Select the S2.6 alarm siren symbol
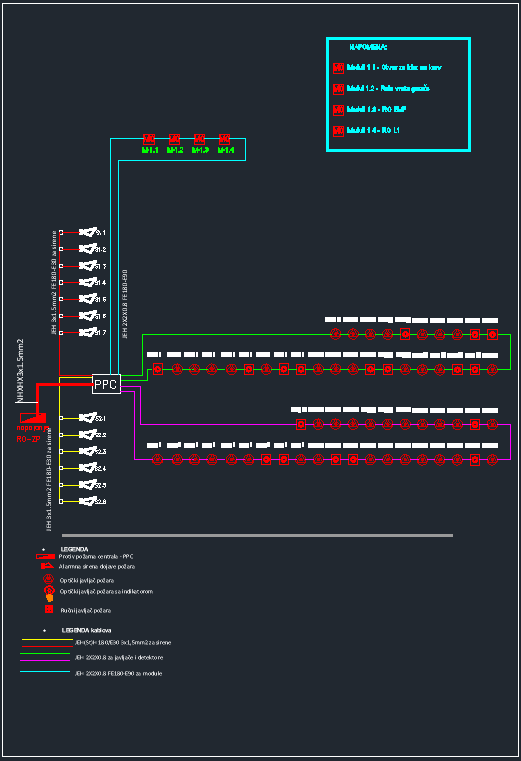Image resolution: width=521 pixels, height=761 pixels. tap(88, 501)
